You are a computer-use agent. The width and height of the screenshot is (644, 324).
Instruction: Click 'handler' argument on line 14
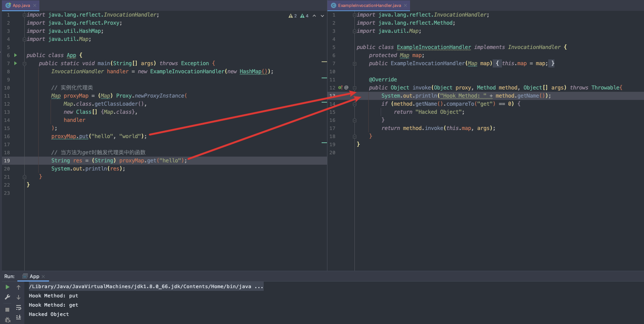click(75, 120)
